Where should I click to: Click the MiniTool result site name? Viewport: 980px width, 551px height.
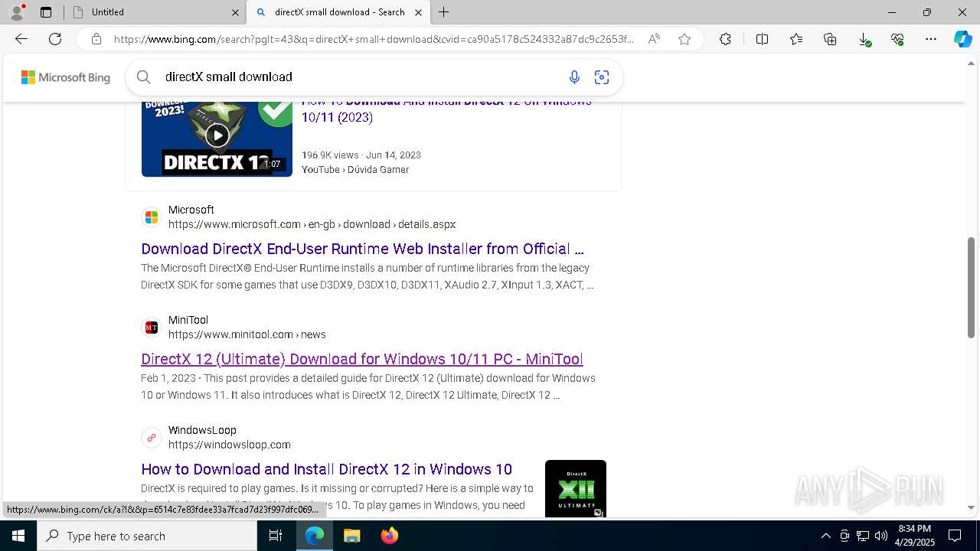tap(188, 320)
